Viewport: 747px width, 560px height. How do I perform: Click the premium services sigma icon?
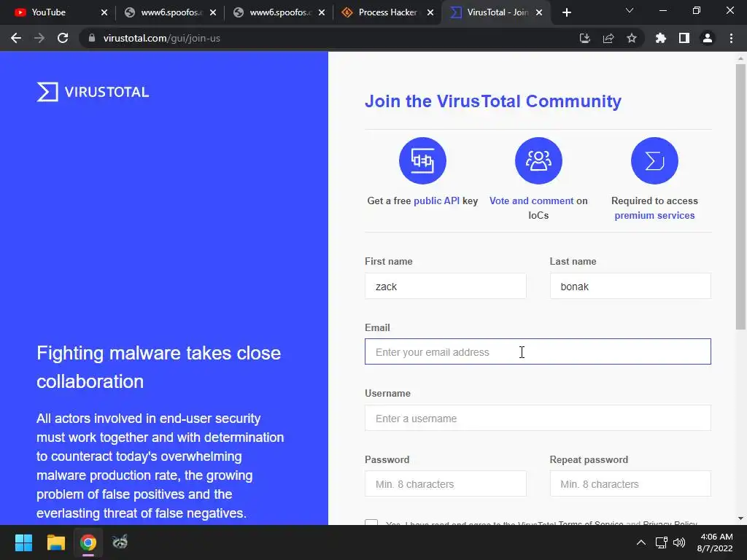pyautogui.click(x=654, y=160)
